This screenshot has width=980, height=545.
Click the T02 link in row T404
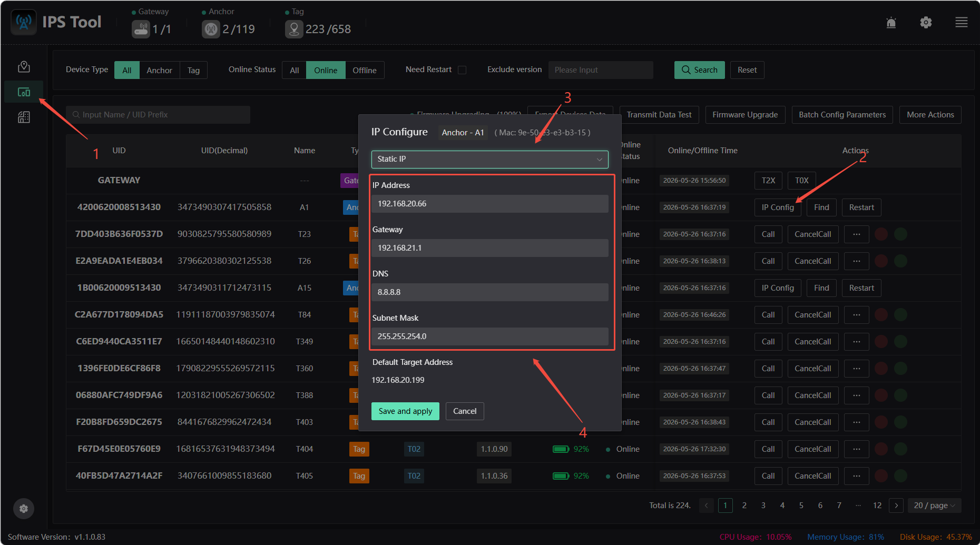414,449
